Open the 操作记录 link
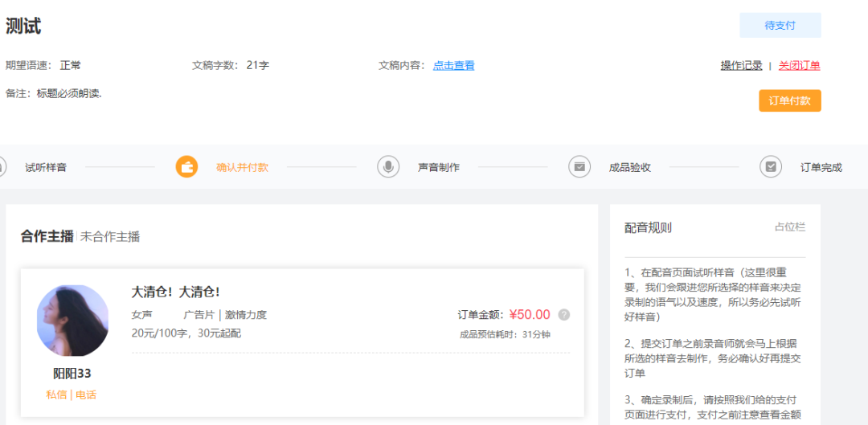 [741, 66]
